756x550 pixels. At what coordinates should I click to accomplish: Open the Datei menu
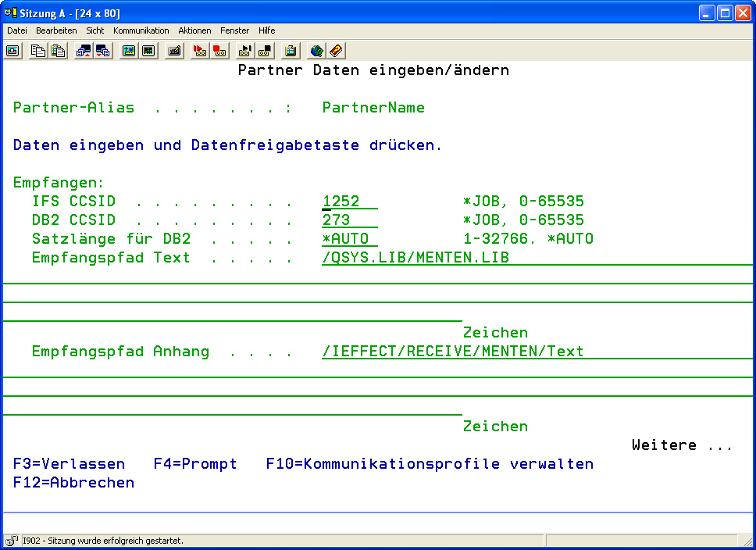17,30
